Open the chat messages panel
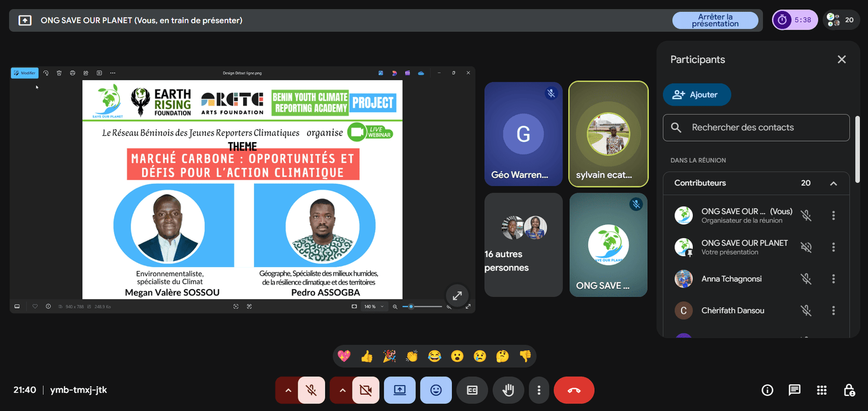 coord(794,390)
